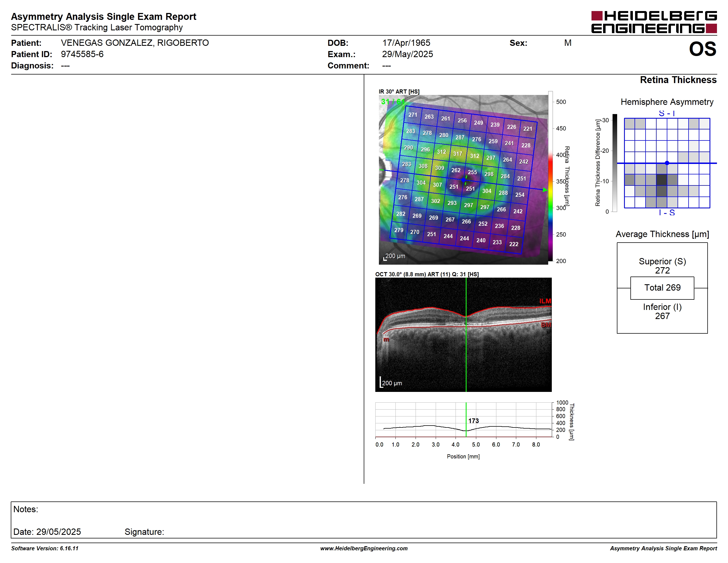
Task: Click thickness map cell 279
Action: coord(399,230)
